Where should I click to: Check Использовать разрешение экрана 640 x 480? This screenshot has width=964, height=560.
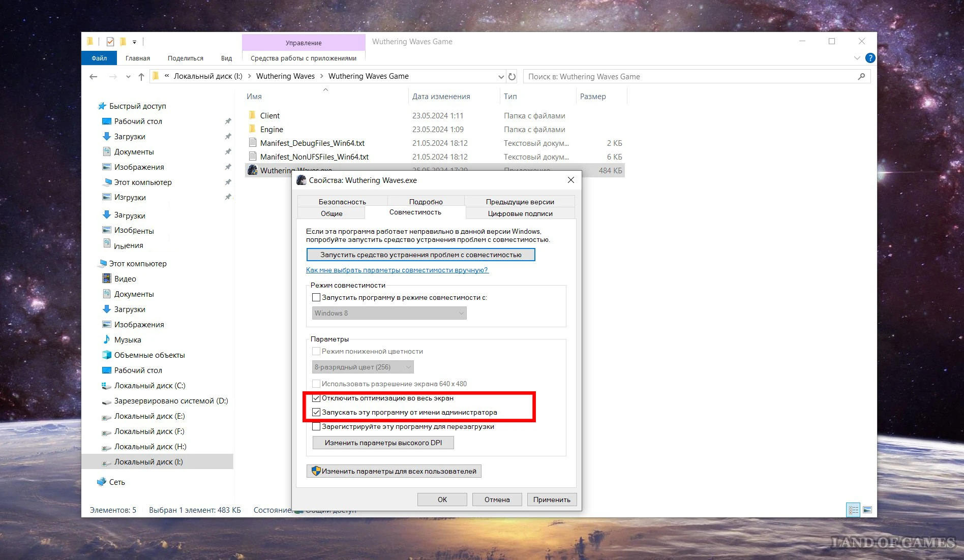pos(316,384)
